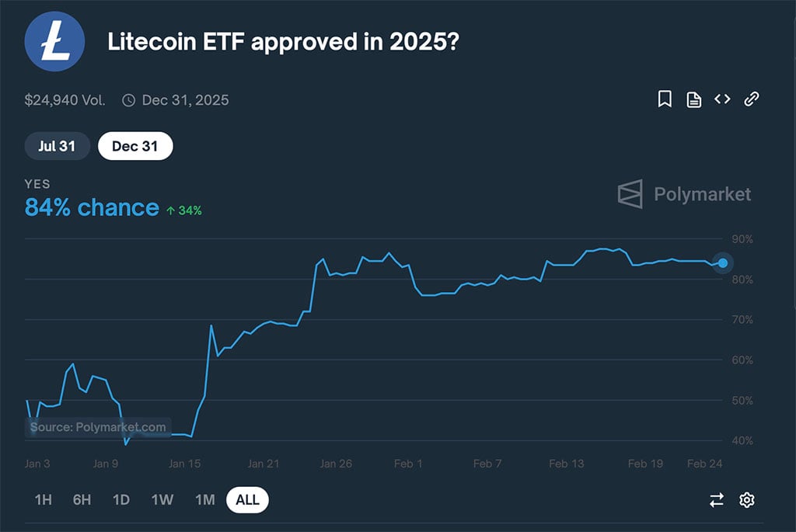
Task: Enable the 1D chart timeframe
Action: tap(121, 499)
